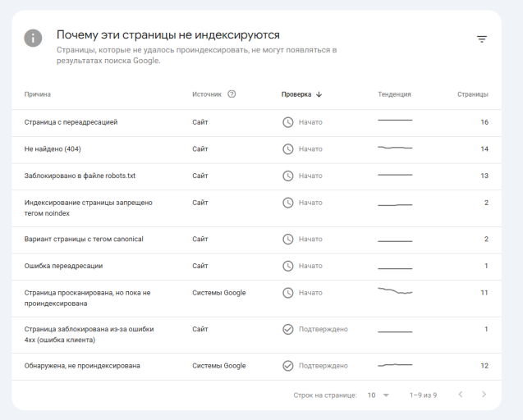
Task: Click the clock icon in the Страница просканирована row
Action: pos(288,293)
